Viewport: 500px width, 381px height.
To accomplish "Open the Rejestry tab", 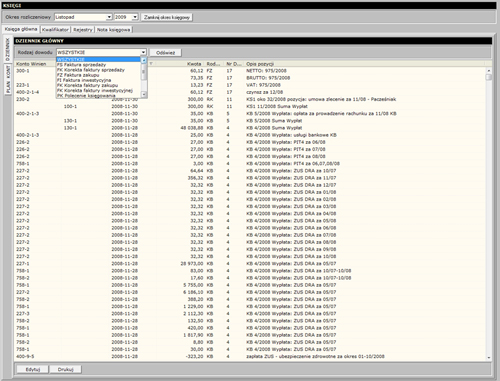I will [83, 30].
